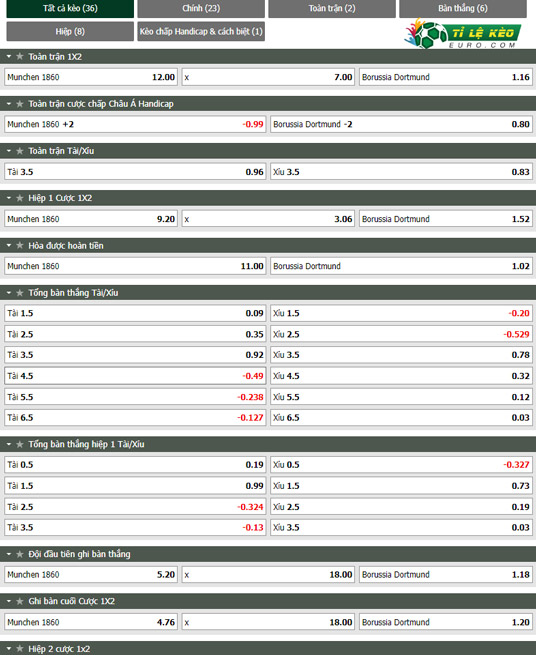Choose Tài 4.5 odds -0.49

click(x=135, y=376)
